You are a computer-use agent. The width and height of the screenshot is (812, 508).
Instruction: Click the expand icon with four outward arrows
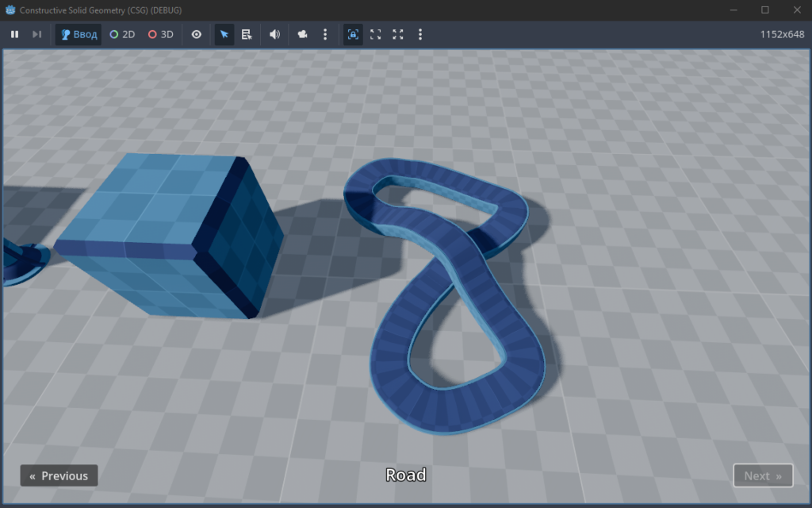click(398, 34)
